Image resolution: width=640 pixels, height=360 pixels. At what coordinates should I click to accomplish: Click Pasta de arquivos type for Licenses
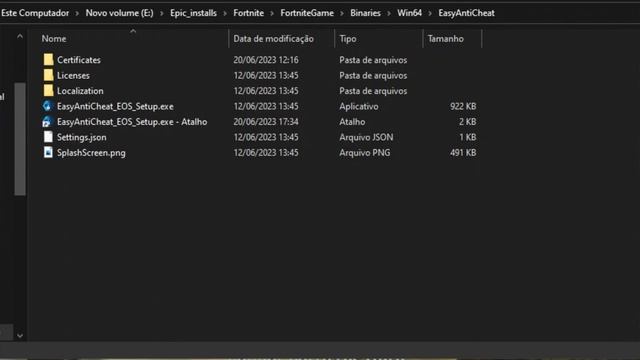pyautogui.click(x=373, y=76)
